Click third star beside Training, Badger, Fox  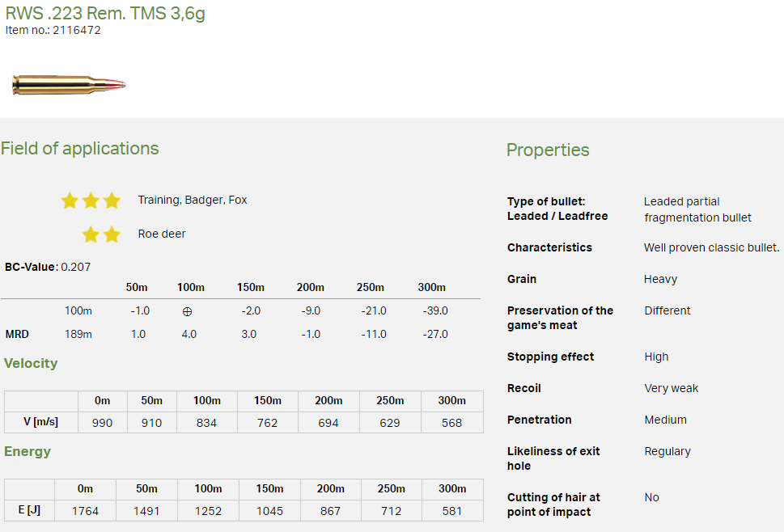(112, 201)
